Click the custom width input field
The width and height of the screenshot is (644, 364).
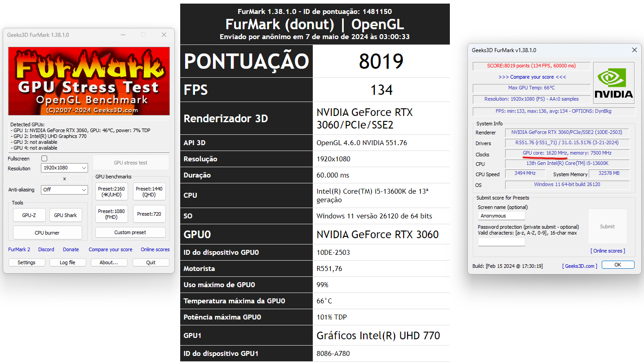click(50, 178)
